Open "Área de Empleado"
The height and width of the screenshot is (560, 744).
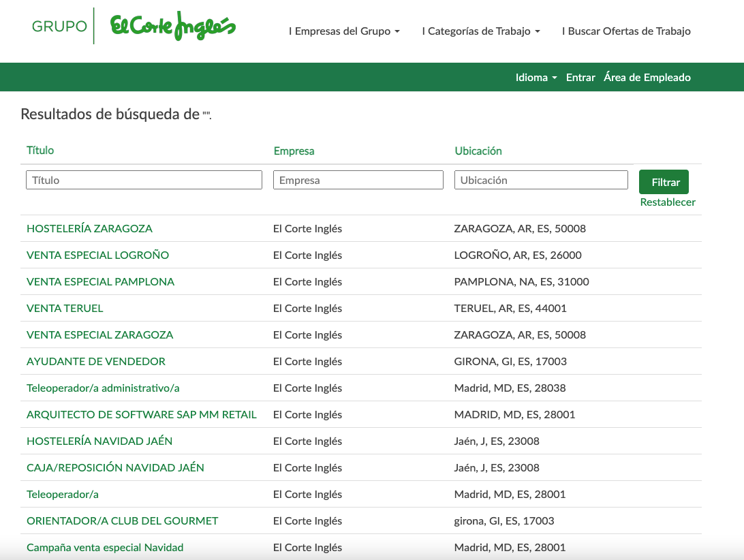(x=647, y=77)
